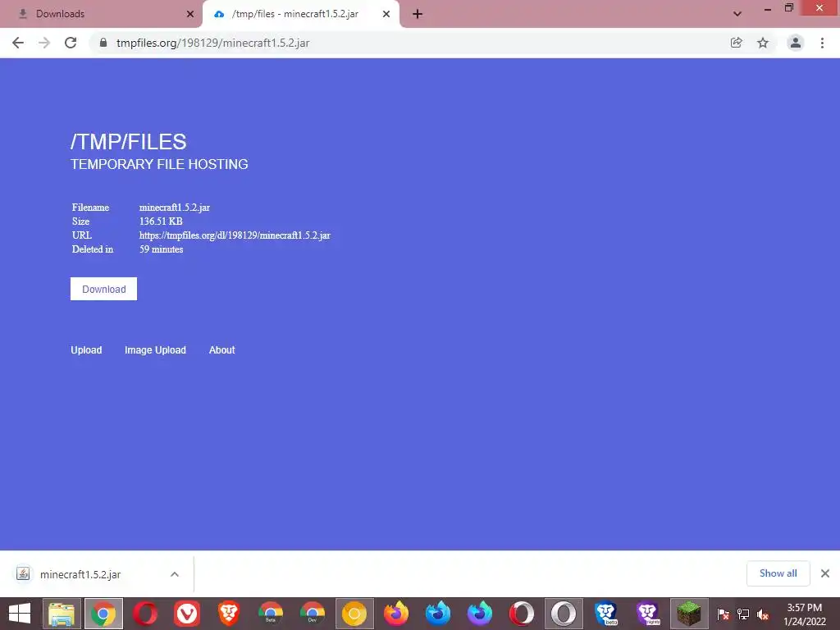Launch Brave browser from the taskbar
840x630 pixels.
229,614
